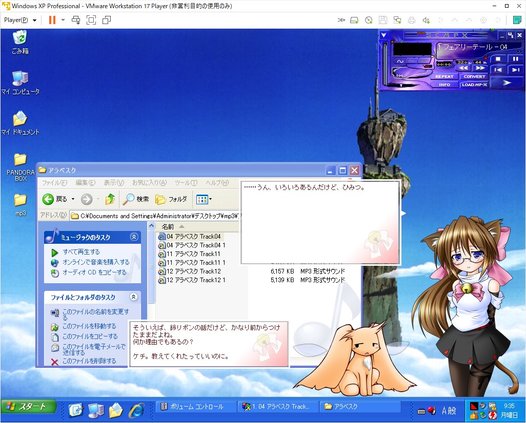Screen dimensions: 526x423
Task: Click このファイルをコピーする link
Action: pyautogui.click(x=90, y=336)
